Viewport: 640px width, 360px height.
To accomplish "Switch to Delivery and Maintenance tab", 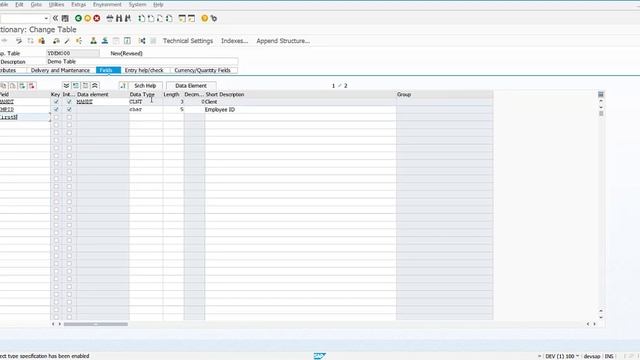I will tap(60, 70).
